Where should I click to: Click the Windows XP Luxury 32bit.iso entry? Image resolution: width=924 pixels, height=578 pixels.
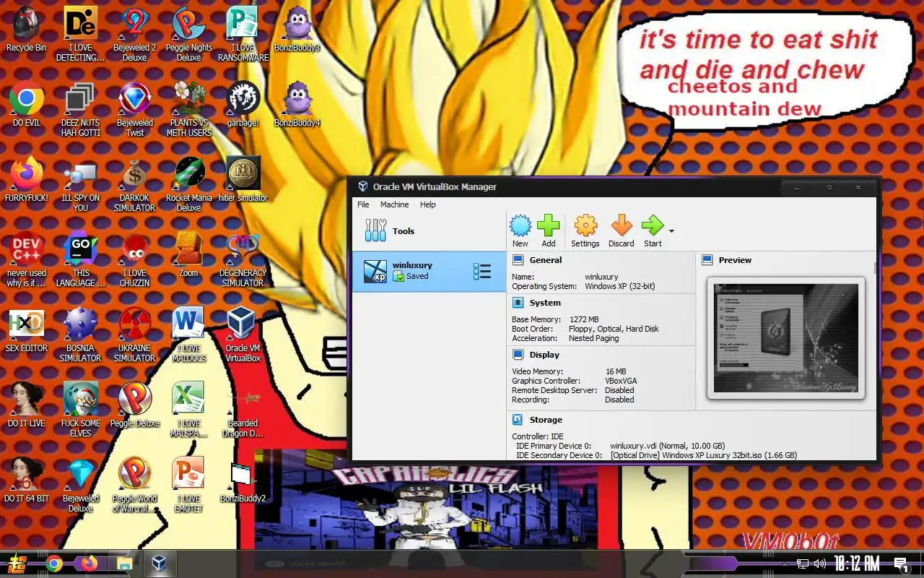pos(703,455)
